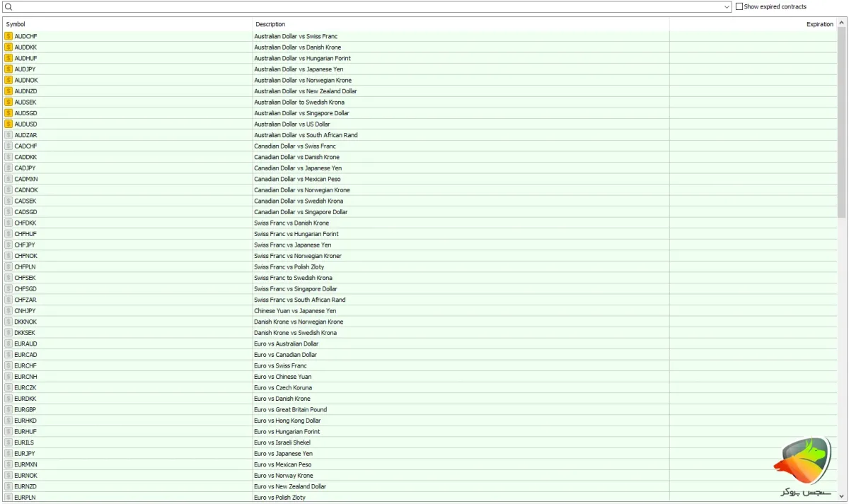Click the CHFZAR gray symbol icon

pos(8,300)
